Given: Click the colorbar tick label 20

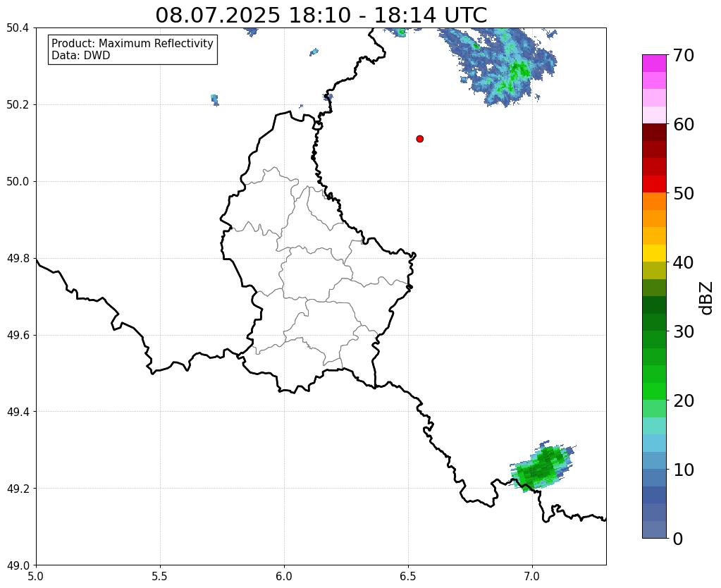Looking at the screenshot, I should pyautogui.click(x=683, y=400).
